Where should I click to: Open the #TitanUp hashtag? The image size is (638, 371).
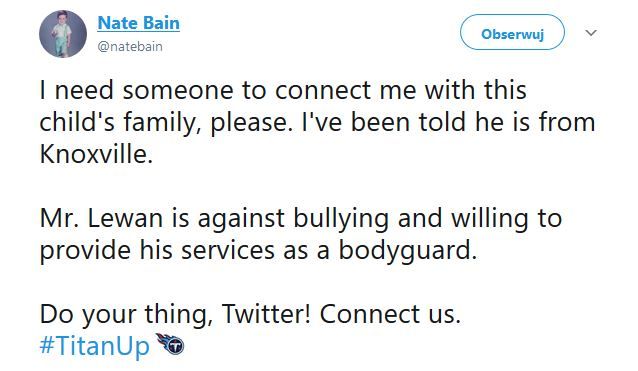point(95,346)
